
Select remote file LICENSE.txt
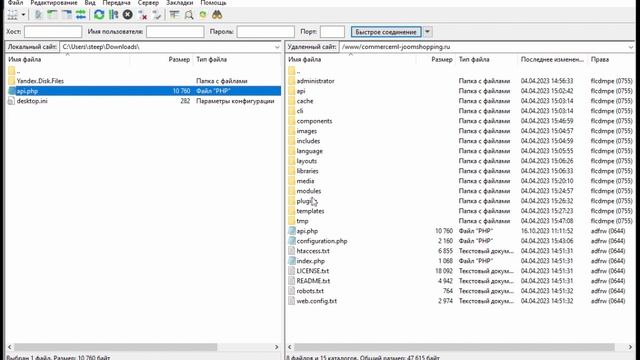(313, 271)
